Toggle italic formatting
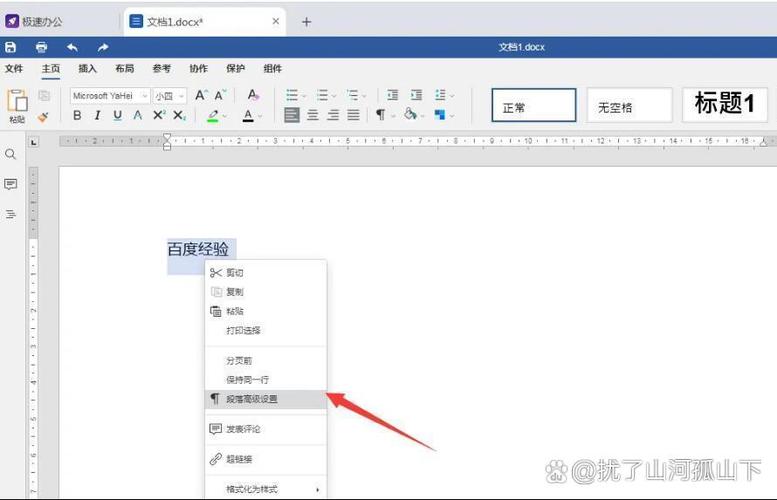 pyautogui.click(x=97, y=115)
